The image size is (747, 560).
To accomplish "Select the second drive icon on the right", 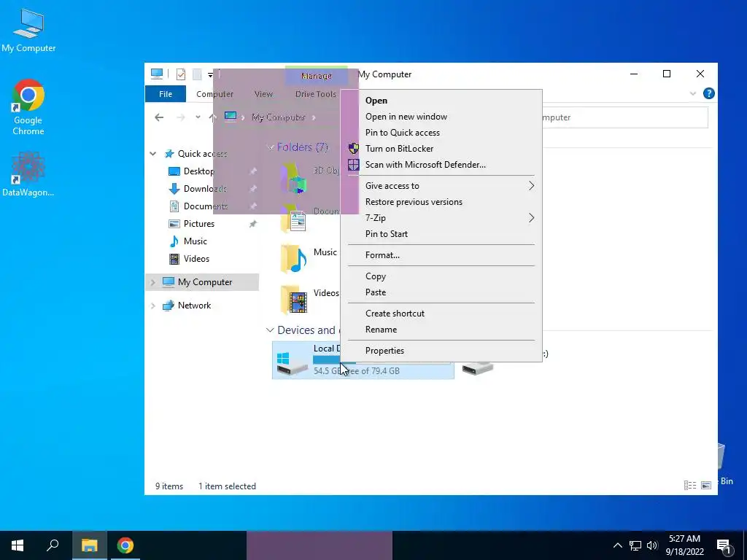I will pos(477,367).
